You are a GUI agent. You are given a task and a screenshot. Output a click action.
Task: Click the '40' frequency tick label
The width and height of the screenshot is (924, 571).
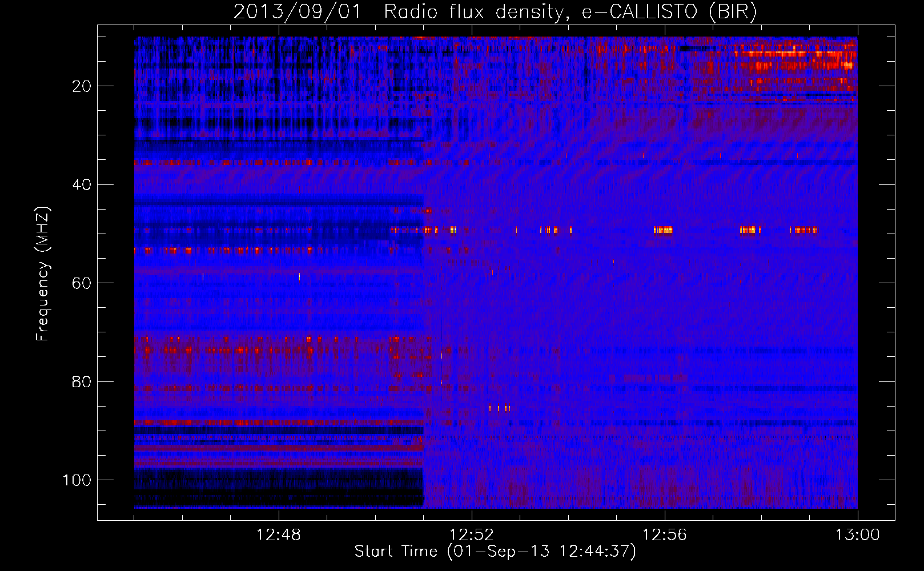point(82,185)
